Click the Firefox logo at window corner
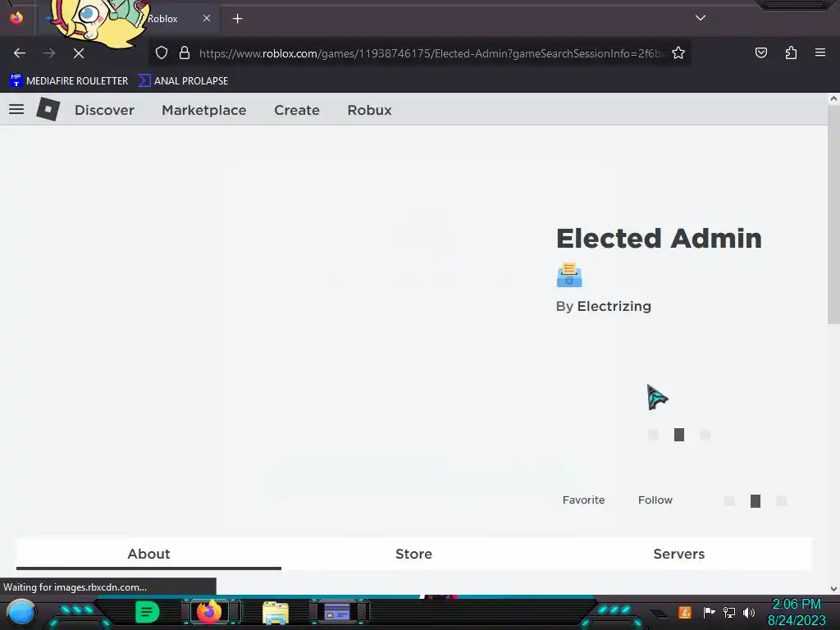Viewport: 840px width, 630px height. click(x=16, y=18)
